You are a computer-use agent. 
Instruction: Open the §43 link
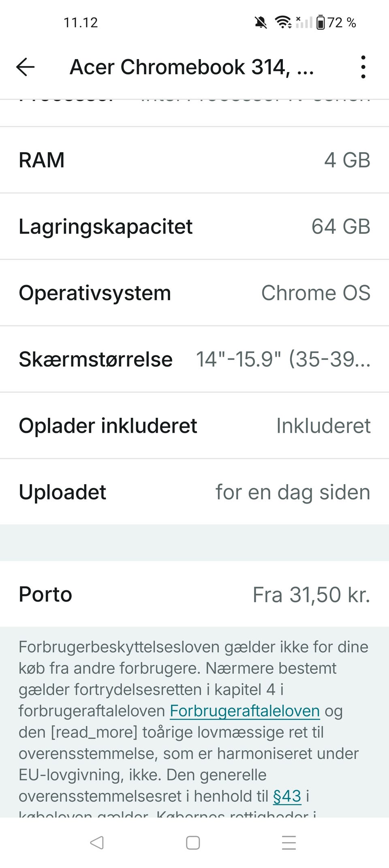tap(287, 796)
